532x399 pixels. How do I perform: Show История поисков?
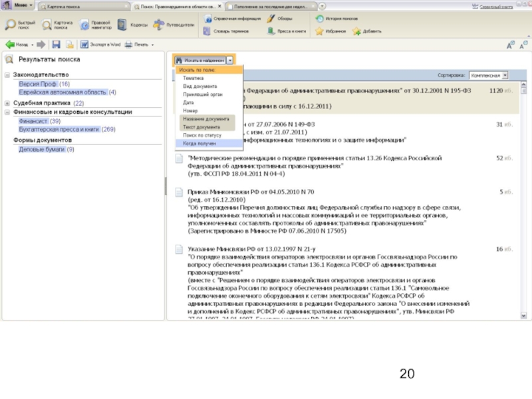point(336,19)
